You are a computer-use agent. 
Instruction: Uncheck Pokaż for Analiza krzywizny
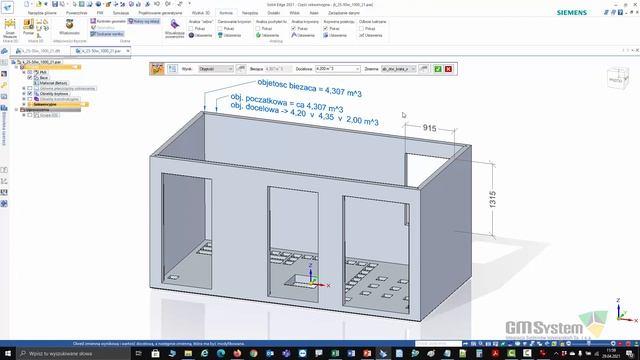click(293, 29)
